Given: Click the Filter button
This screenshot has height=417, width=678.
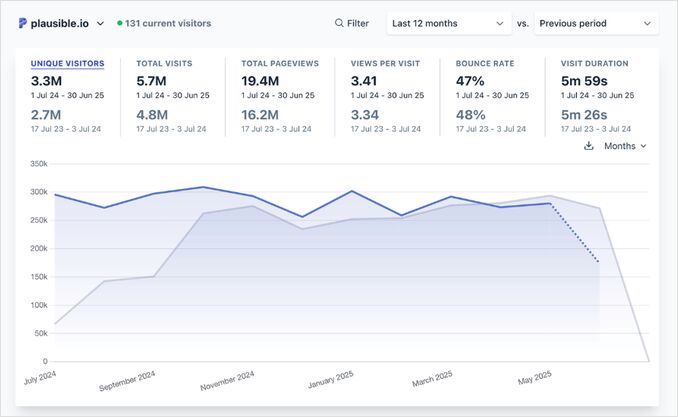Looking at the screenshot, I should tap(352, 23).
